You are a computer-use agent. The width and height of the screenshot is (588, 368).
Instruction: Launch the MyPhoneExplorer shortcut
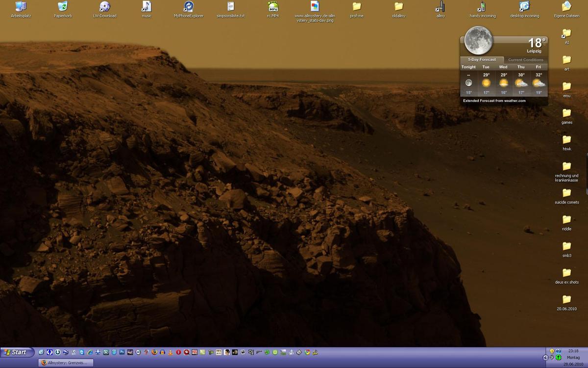(x=188, y=7)
